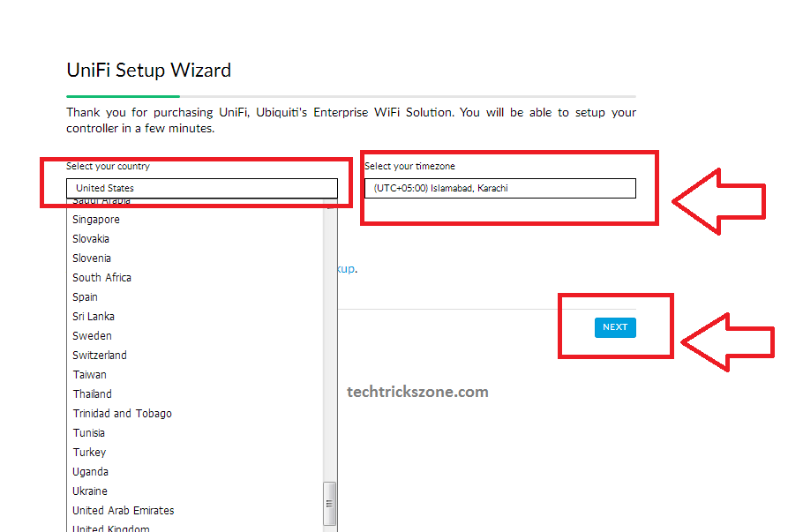The image size is (788, 532).
Task: Open the Select your country dropdown
Action: (201, 188)
